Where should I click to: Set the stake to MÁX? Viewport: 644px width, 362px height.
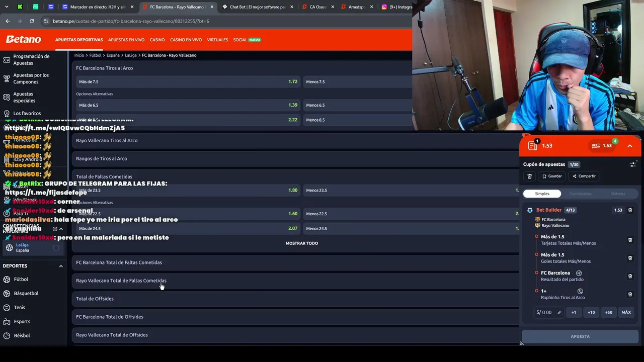(x=626, y=312)
